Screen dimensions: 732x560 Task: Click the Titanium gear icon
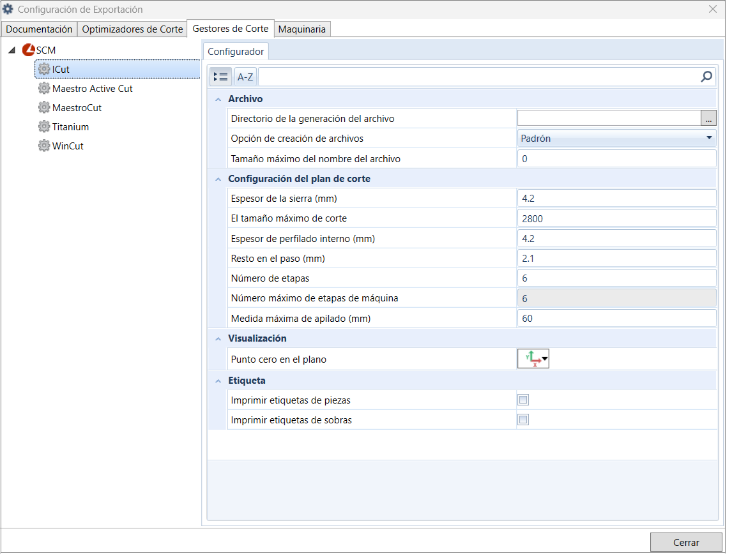pos(44,126)
